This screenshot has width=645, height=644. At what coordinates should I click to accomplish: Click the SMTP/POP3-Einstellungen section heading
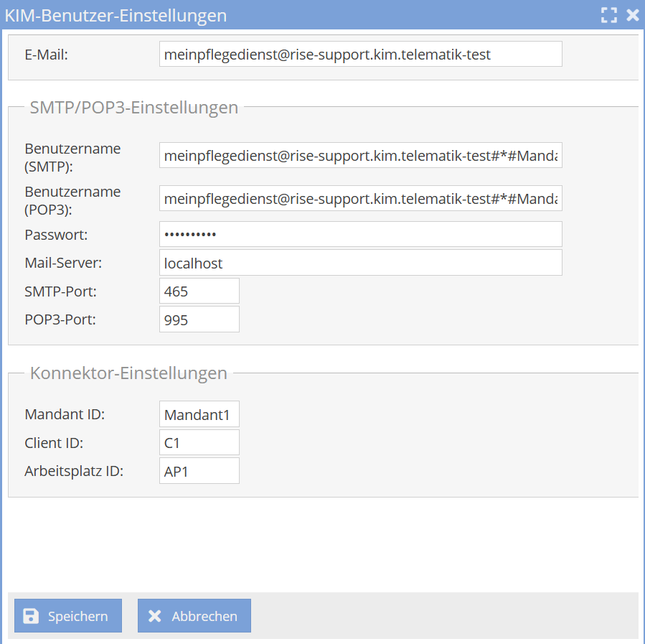click(134, 108)
